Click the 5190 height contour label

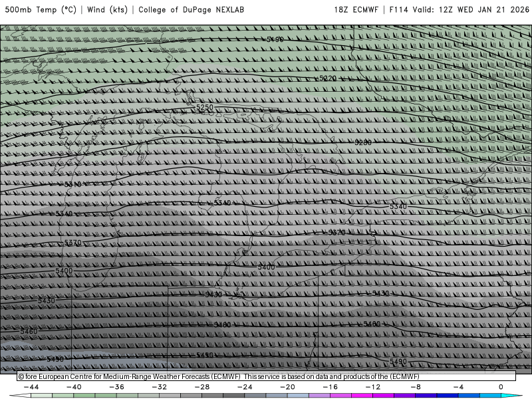tap(275, 39)
